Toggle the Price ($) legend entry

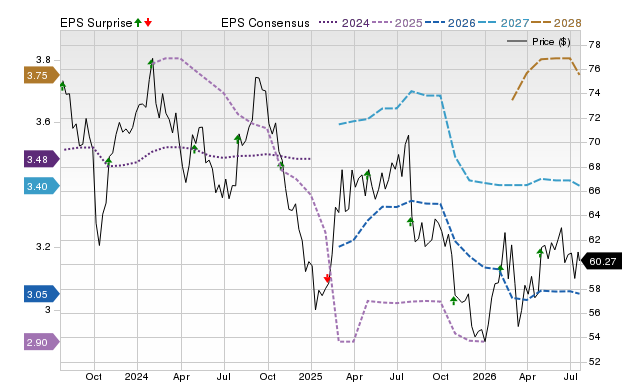pyautogui.click(x=539, y=42)
